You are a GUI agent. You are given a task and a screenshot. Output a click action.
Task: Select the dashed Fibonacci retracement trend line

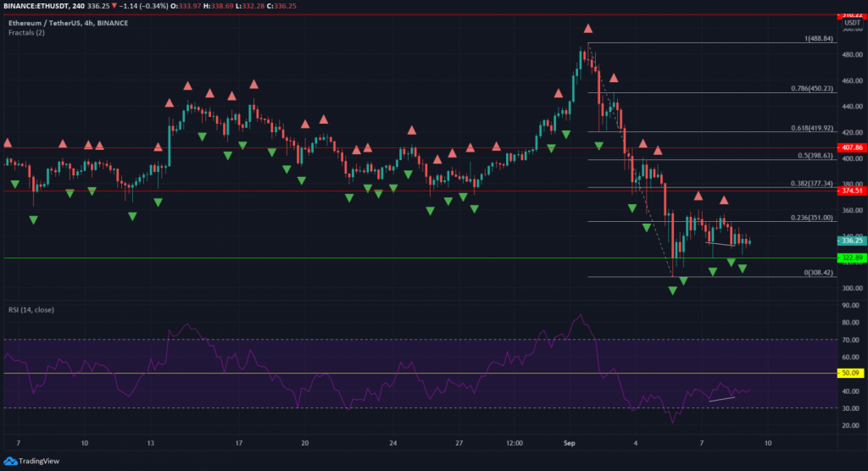click(x=630, y=159)
